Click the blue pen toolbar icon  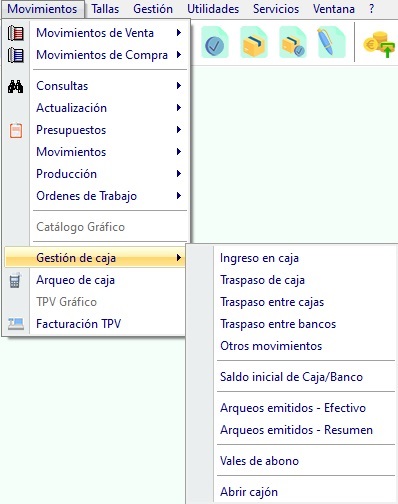(x=332, y=42)
